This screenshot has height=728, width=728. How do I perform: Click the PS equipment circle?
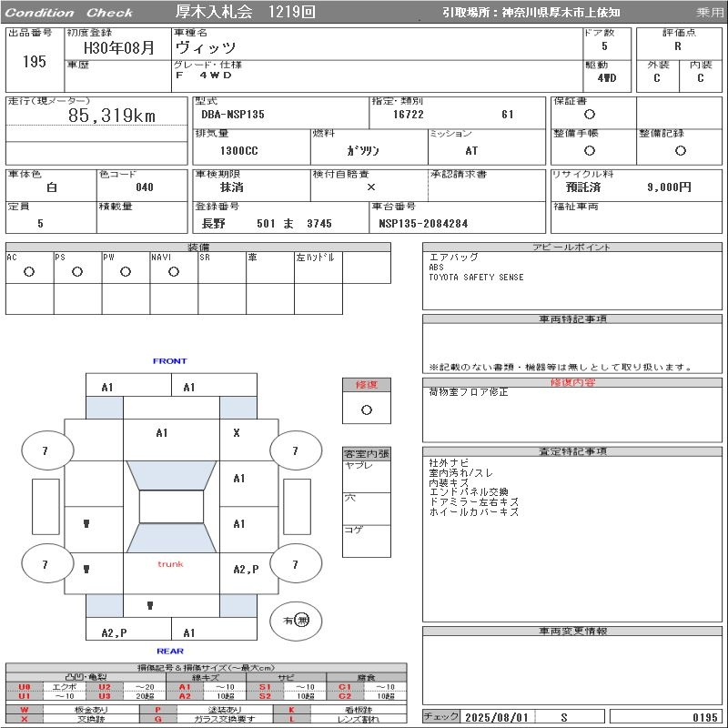[77, 272]
